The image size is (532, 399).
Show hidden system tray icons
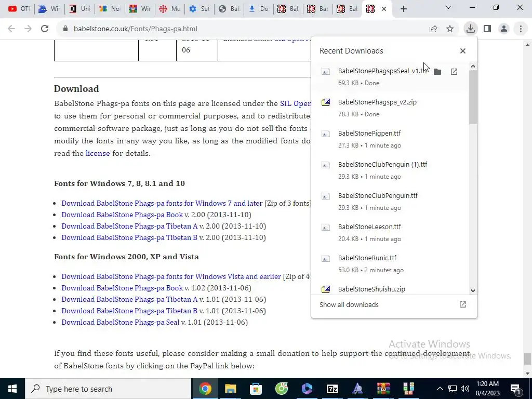point(440,389)
